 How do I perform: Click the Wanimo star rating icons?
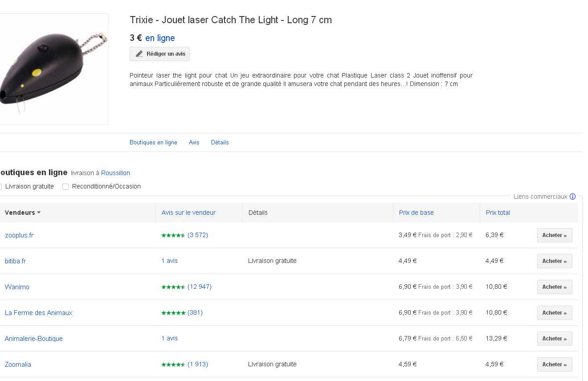pos(173,287)
